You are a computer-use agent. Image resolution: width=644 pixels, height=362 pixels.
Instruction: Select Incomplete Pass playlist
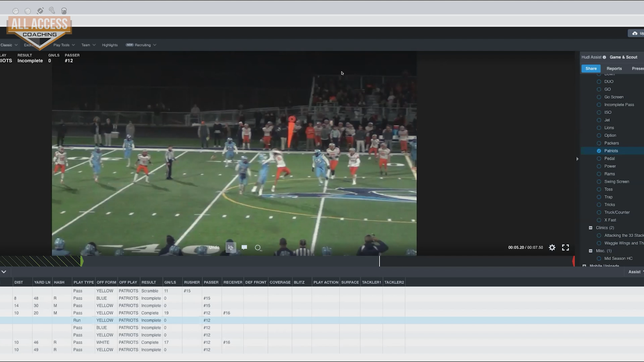pyautogui.click(x=599, y=105)
